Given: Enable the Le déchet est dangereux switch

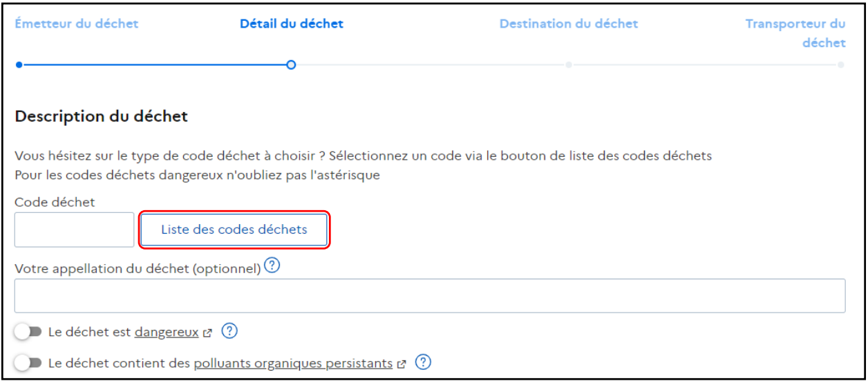Looking at the screenshot, I should pos(28,333).
